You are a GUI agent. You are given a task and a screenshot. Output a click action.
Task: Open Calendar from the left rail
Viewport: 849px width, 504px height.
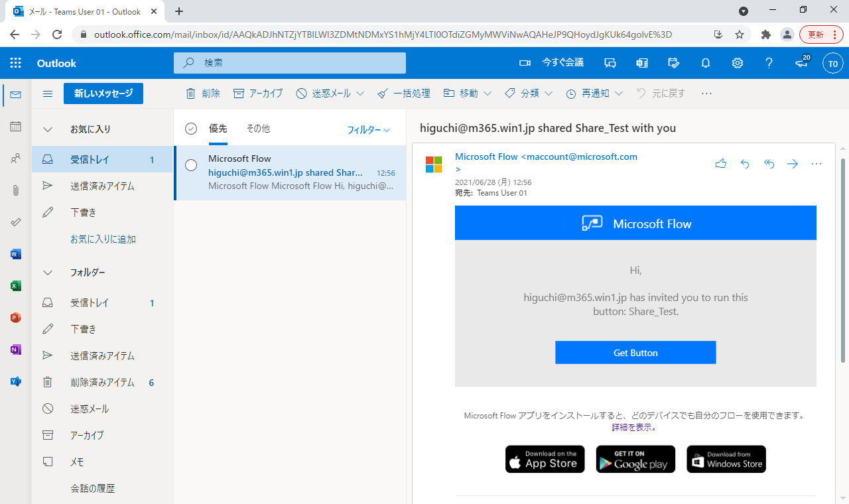tap(16, 127)
